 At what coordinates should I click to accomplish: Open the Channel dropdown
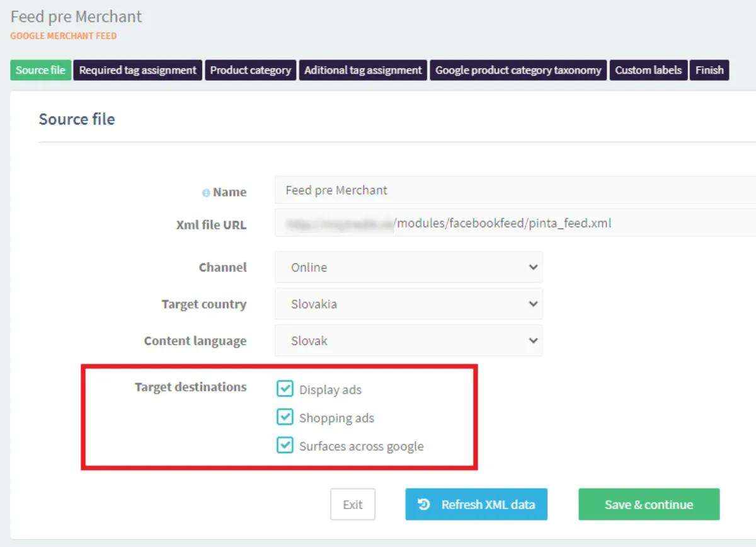click(x=408, y=267)
